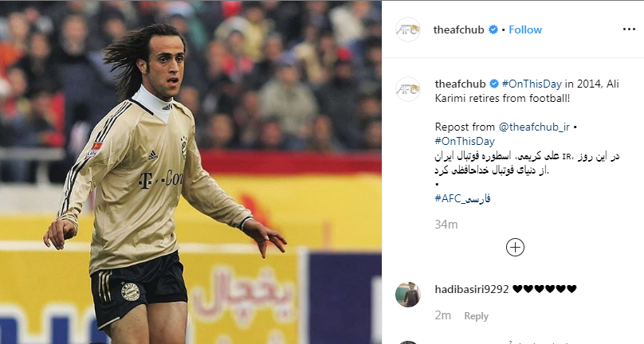Click the theafchub avatar in the post header
The image size is (644, 344).
tap(408, 29)
